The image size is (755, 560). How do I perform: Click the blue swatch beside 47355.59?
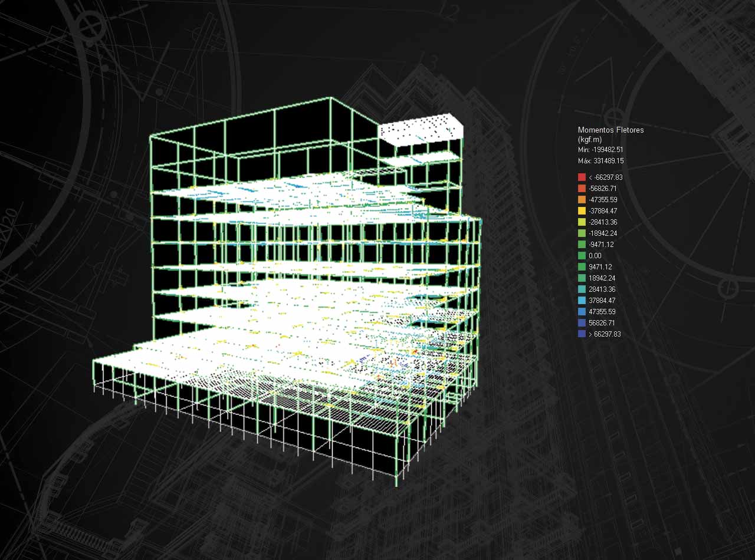coord(582,312)
